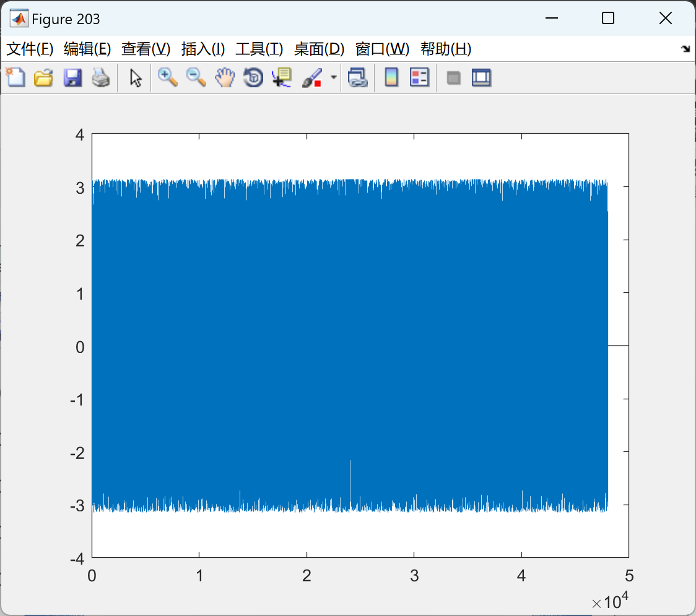The height and width of the screenshot is (616, 696).
Task: Click the y-axis label 4
Action: pyautogui.click(x=80, y=134)
